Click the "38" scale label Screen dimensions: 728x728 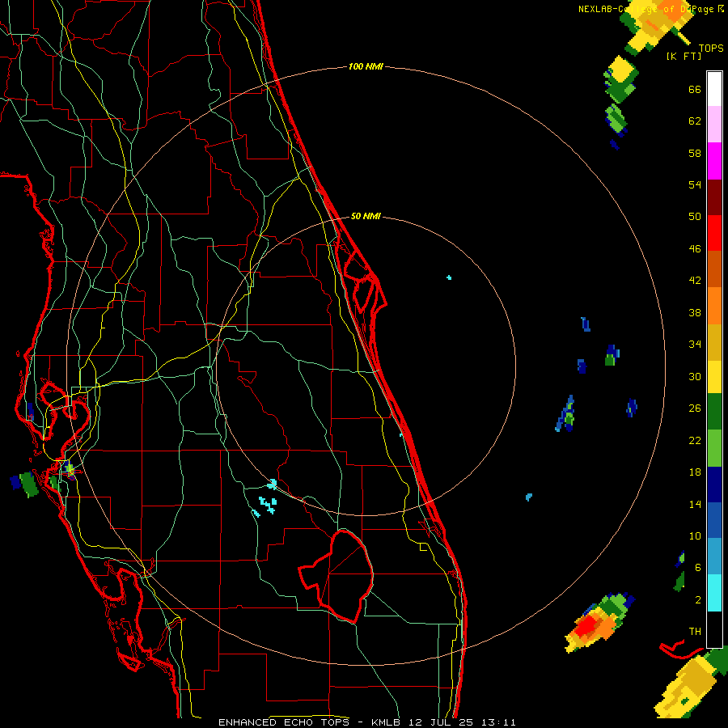click(695, 312)
